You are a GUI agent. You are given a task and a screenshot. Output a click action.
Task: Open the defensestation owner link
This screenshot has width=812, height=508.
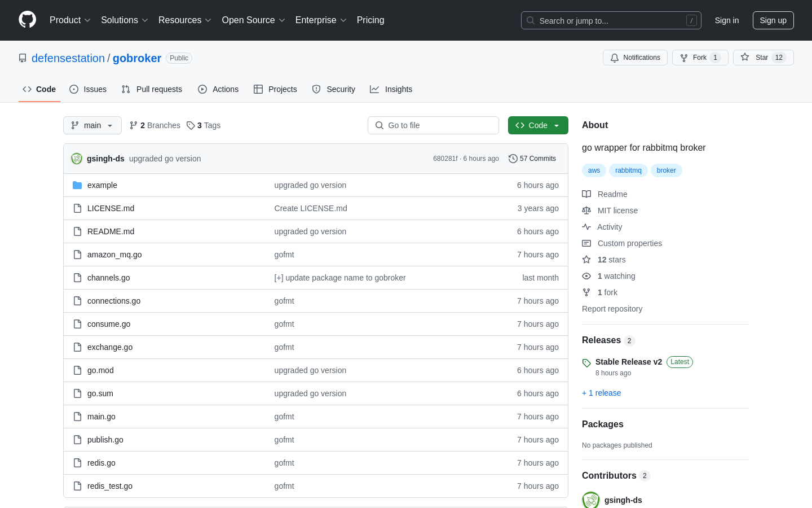(68, 58)
